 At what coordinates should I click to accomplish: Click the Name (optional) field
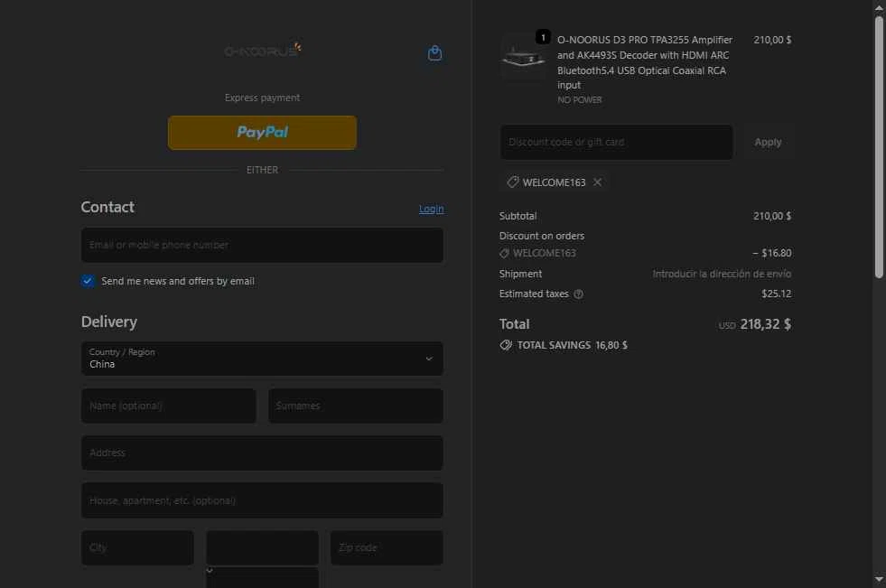coord(169,406)
